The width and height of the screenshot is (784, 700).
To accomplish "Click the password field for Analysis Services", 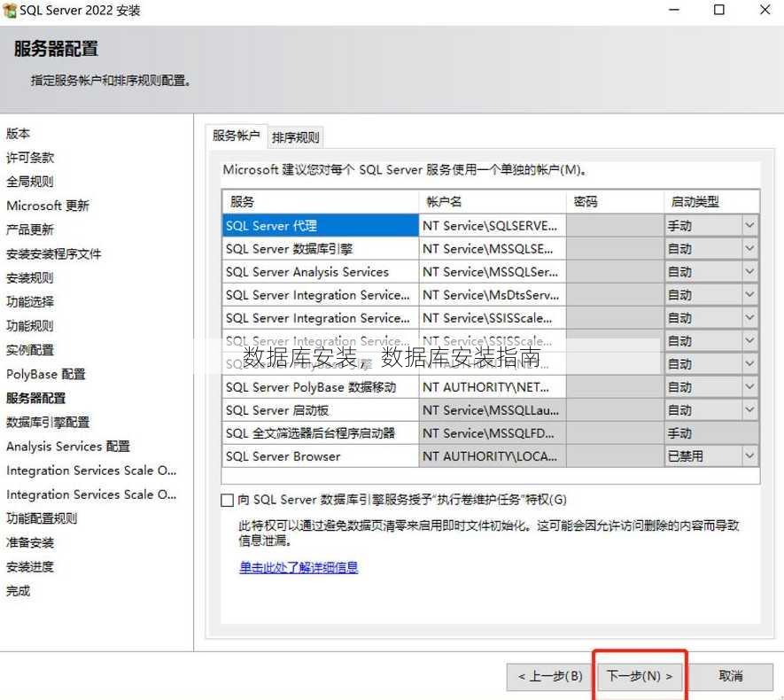I will (x=615, y=271).
